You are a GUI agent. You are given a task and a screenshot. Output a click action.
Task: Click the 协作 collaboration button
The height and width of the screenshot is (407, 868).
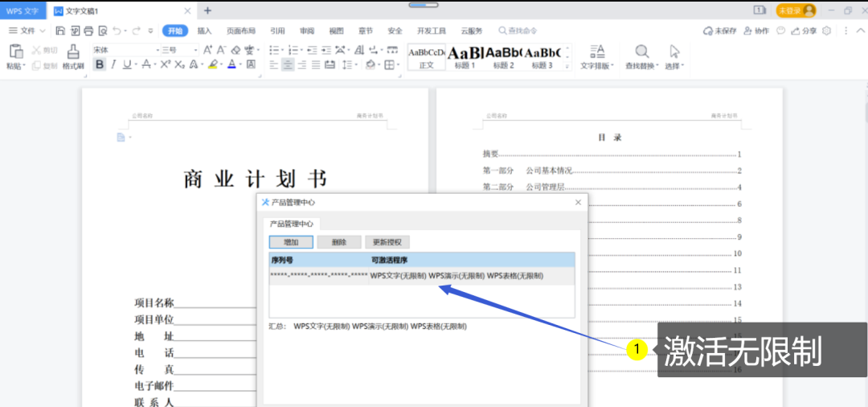(x=756, y=31)
